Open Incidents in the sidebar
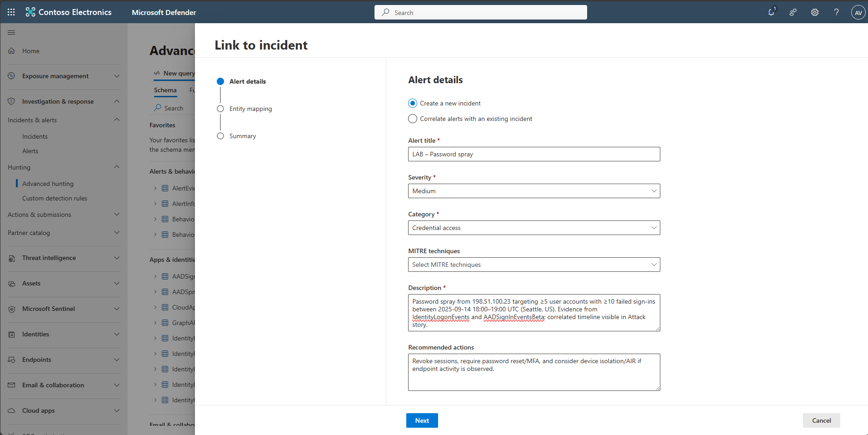 click(35, 136)
